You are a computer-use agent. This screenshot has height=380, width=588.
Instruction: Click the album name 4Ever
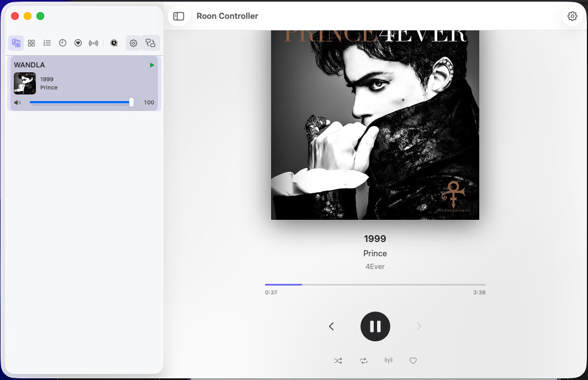pos(375,266)
